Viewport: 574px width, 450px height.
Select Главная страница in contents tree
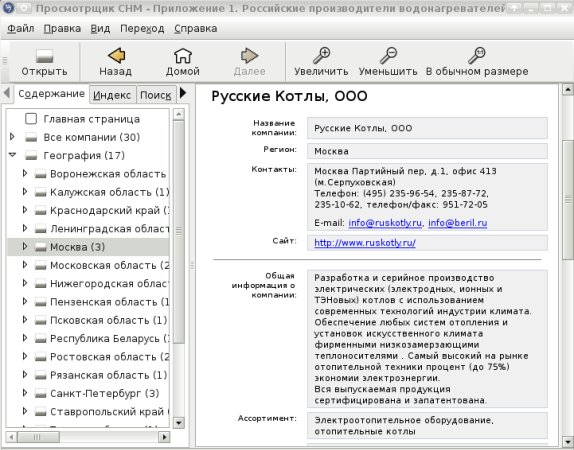pos(92,119)
